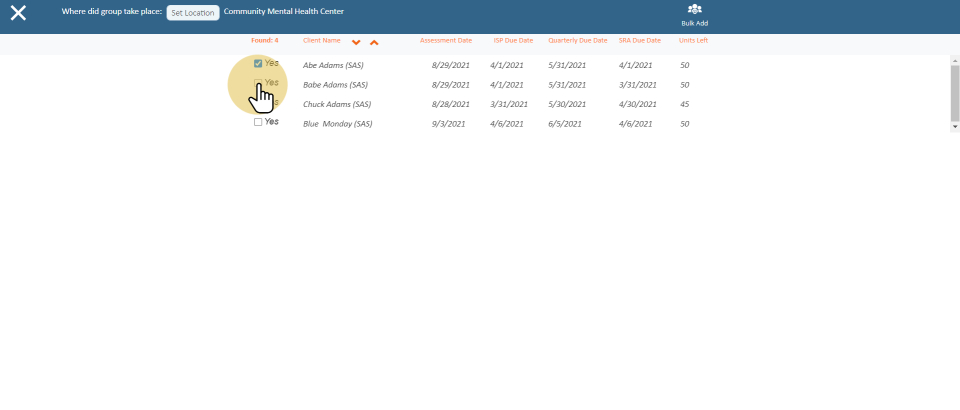
Task: Click the Assessment Date column header
Action: 446,41
